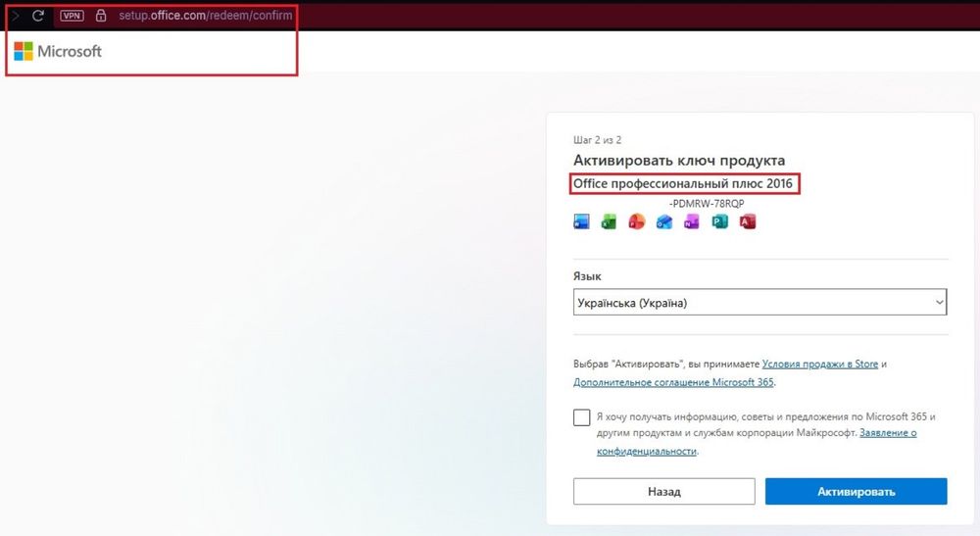
Task: Click the setup.office.com address bar URL
Action: 206,16
